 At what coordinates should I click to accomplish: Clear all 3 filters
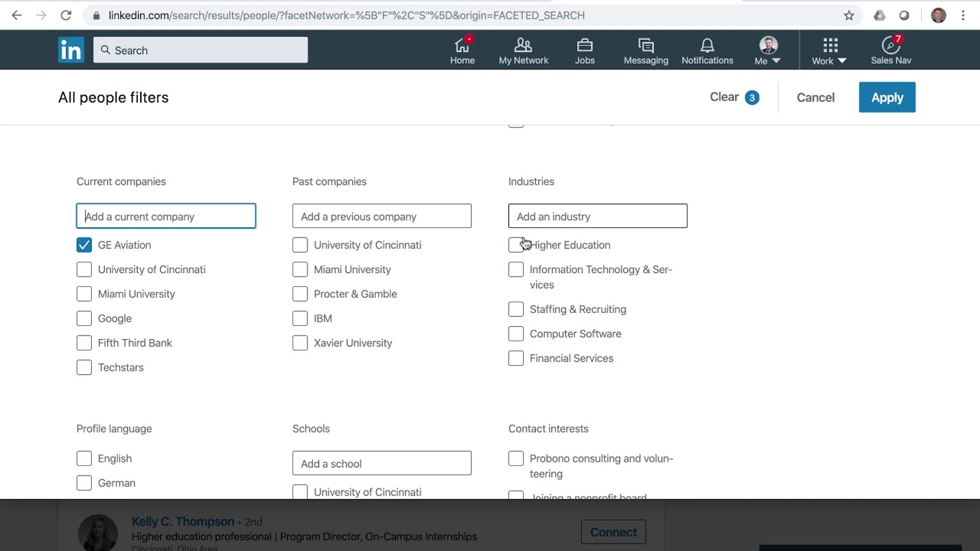tap(734, 97)
